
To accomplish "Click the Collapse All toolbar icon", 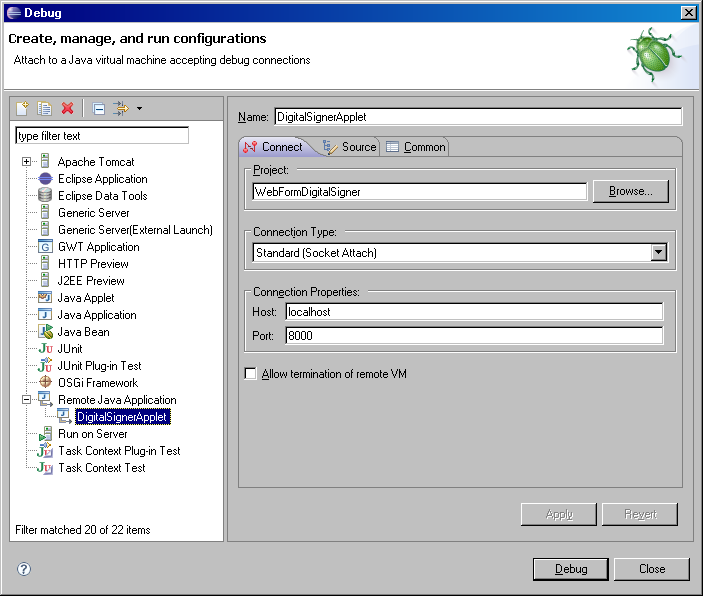I will click(99, 109).
